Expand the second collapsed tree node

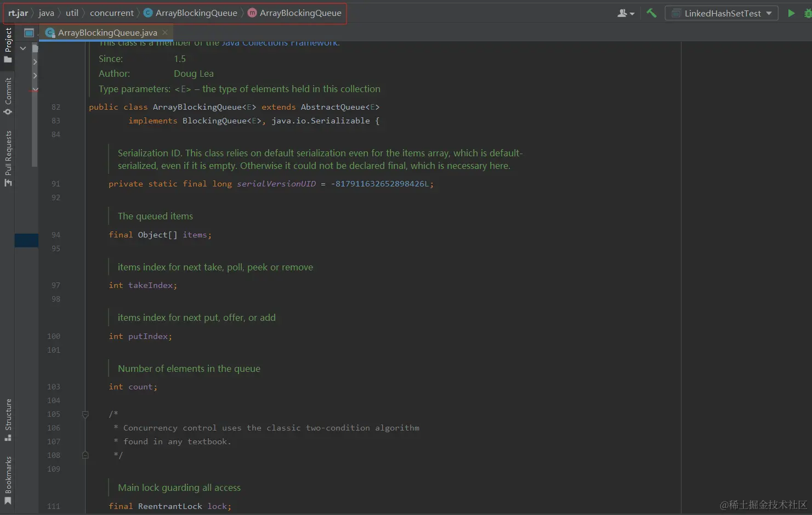point(35,76)
